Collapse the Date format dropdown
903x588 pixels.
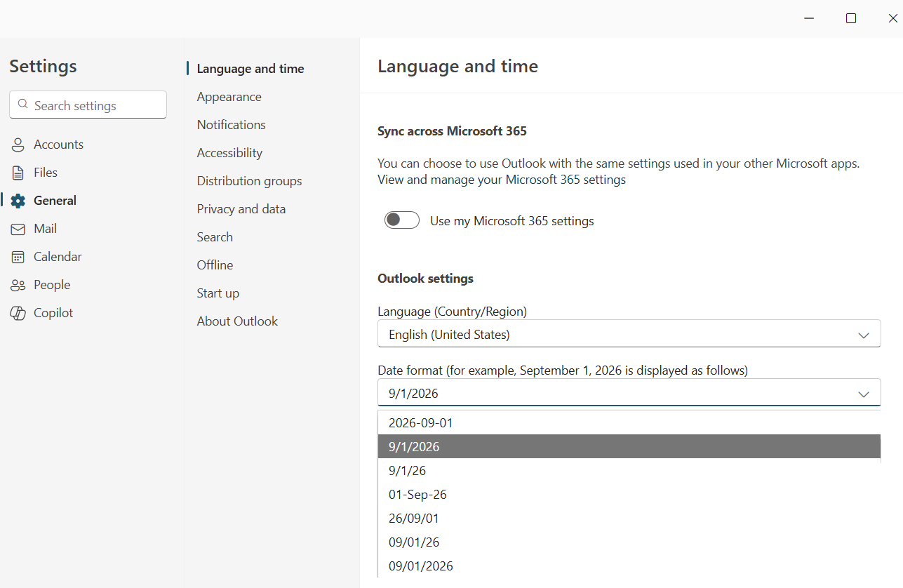coord(864,394)
